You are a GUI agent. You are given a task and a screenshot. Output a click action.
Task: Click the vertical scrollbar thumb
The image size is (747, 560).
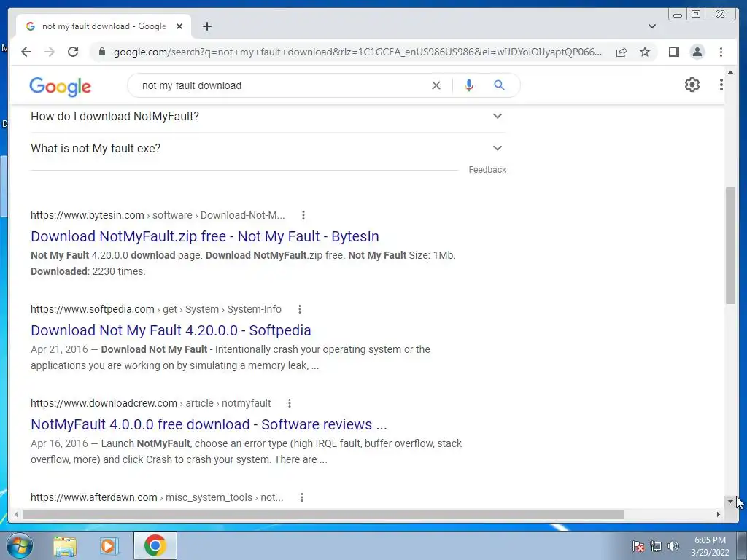tap(730, 246)
